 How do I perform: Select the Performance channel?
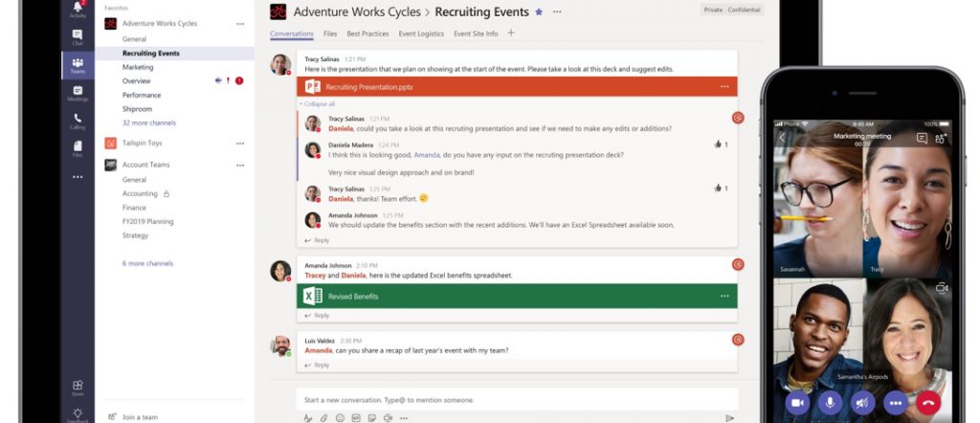(142, 95)
